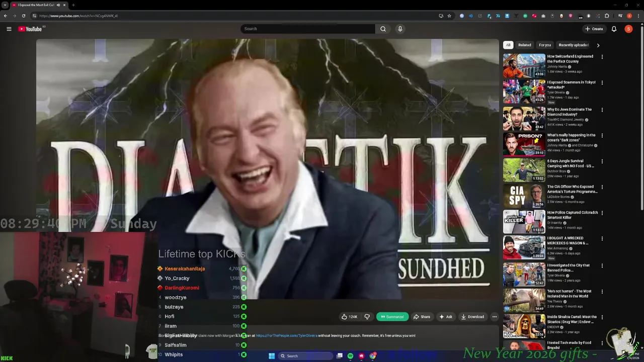
Task: View site information icon in address bar
Action: (x=34, y=16)
